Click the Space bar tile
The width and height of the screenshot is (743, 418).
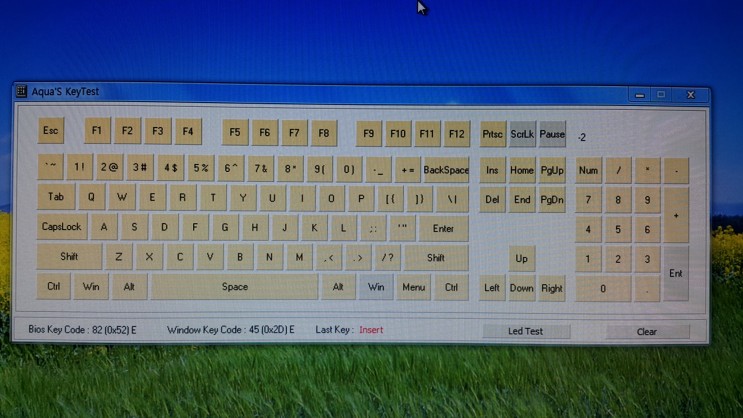point(235,287)
